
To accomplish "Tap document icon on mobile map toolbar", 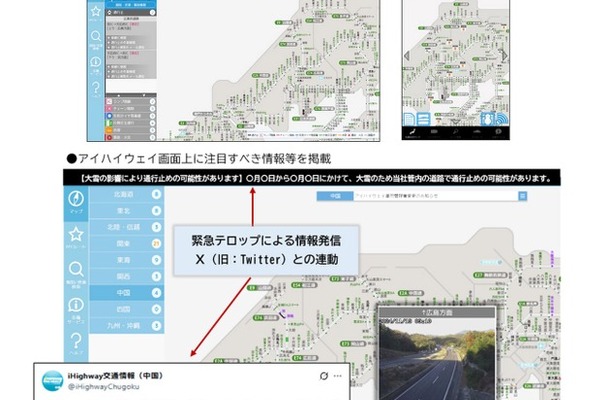I will coord(410,119).
